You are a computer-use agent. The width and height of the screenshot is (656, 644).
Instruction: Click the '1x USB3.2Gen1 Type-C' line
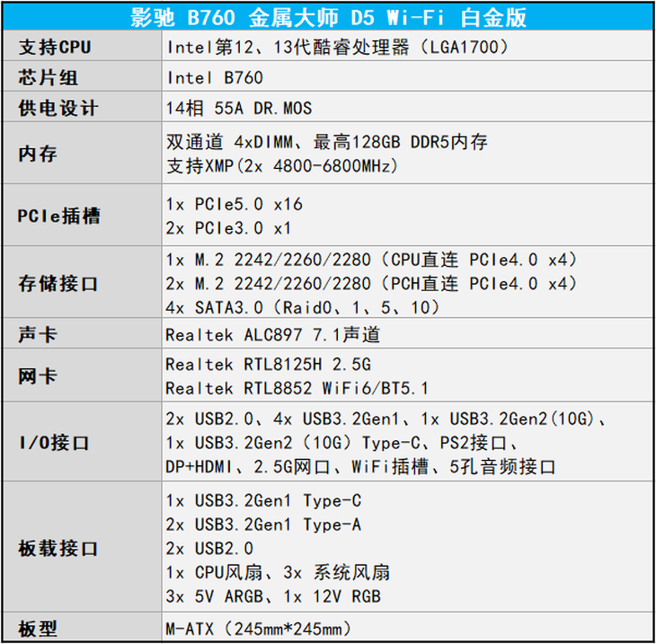pyautogui.click(x=263, y=501)
